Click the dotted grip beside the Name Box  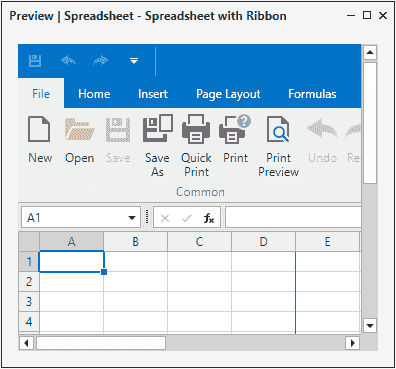coord(147,218)
